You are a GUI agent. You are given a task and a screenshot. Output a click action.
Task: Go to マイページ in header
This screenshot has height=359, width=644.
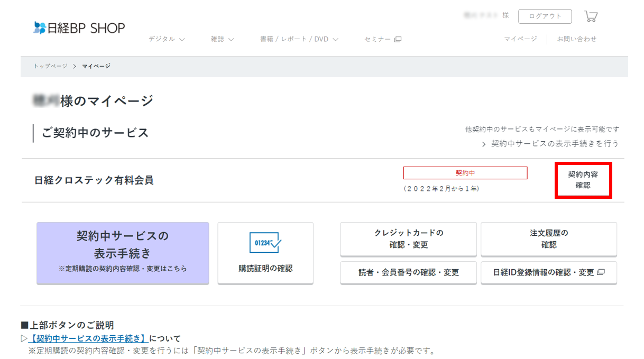(x=520, y=39)
